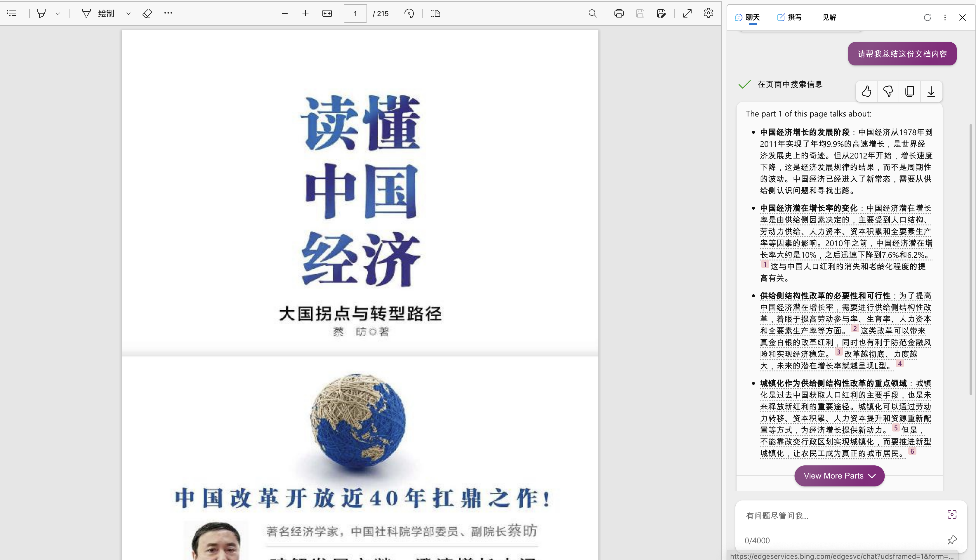Open PDF settings gear icon
Viewport: 976px width, 560px height.
point(708,13)
